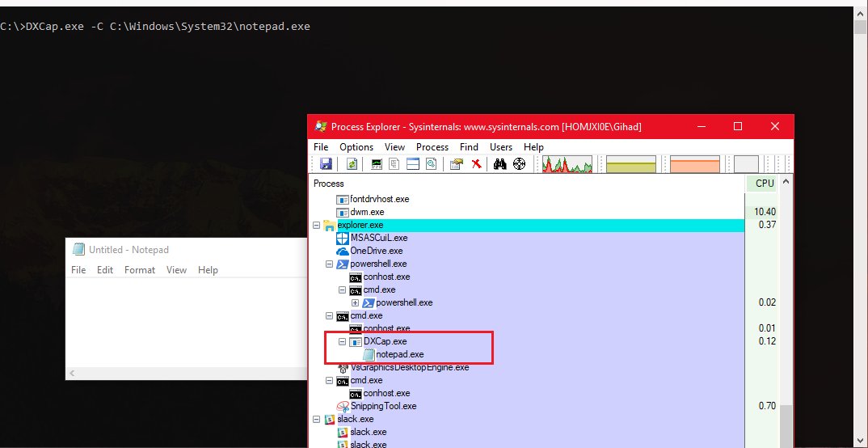Open the Process menu
868x448 pixels.
[x=432, y=146]
